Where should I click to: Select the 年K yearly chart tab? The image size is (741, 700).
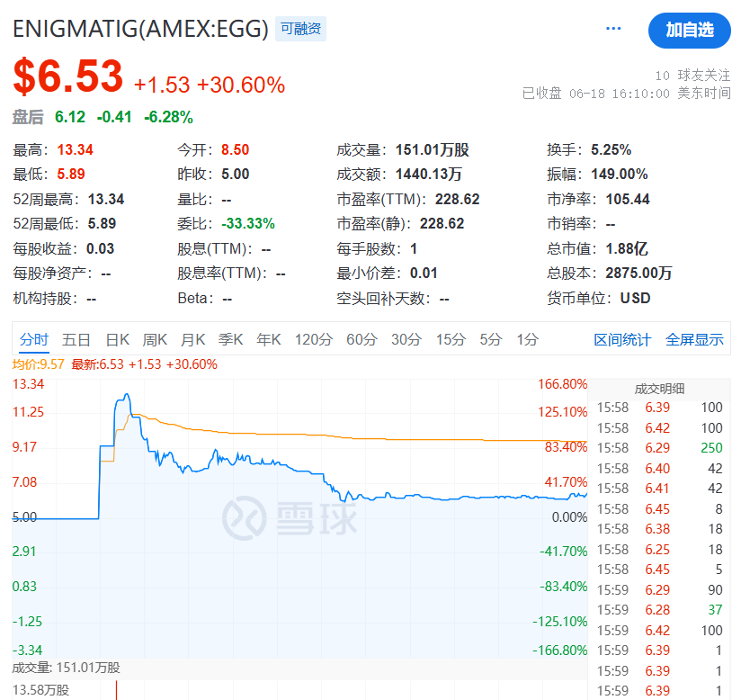269,339
